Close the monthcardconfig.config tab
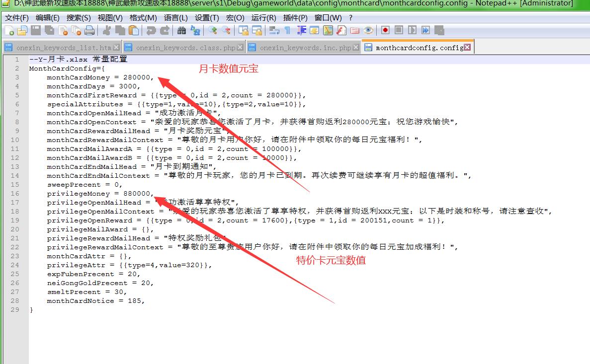Viewport: 590px width, 364px height. point(467,47)
